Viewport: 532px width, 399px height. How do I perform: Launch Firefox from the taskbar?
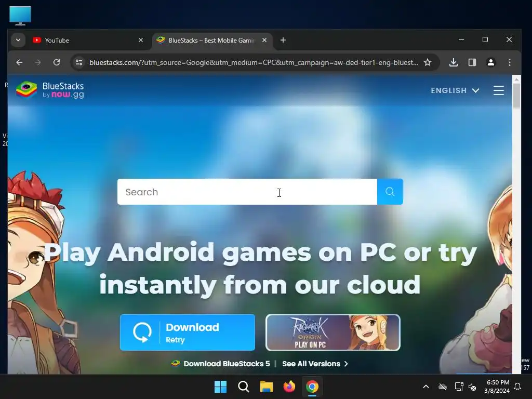pos(289,387)
